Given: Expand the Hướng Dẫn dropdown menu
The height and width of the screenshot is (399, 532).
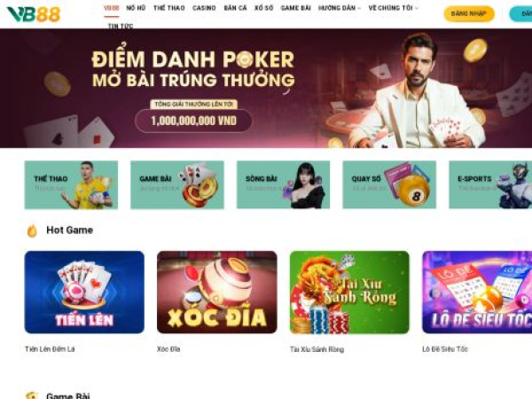Looking at the screenshot, I should pos(340,8).
